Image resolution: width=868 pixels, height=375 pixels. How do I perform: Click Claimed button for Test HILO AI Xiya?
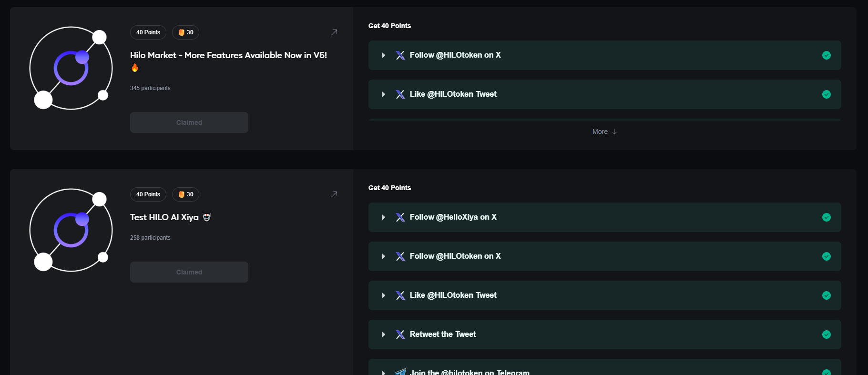click(189, 272)
